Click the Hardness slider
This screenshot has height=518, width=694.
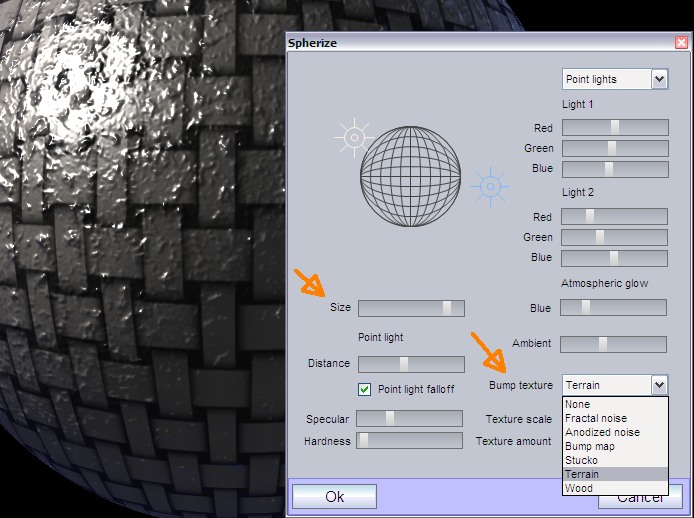(410, 441)
